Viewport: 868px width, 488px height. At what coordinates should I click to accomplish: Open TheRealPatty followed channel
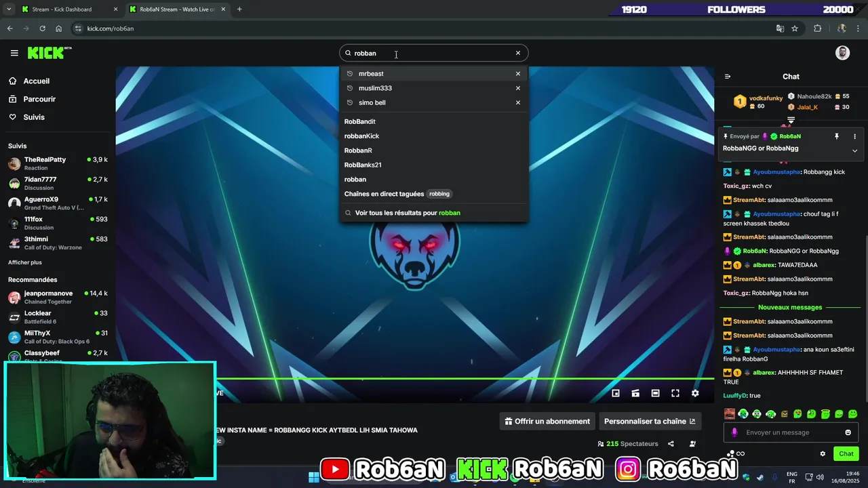(58, 163)
